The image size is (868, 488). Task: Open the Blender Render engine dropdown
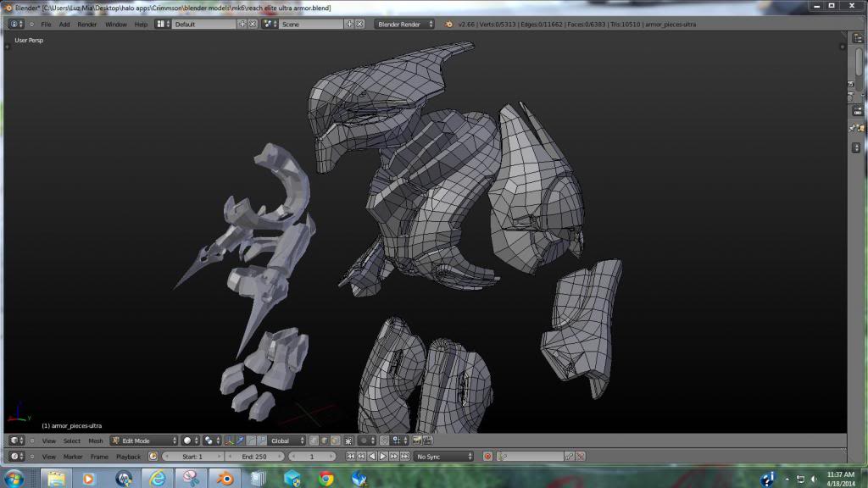pyautogui.click(x=404, y=25)
